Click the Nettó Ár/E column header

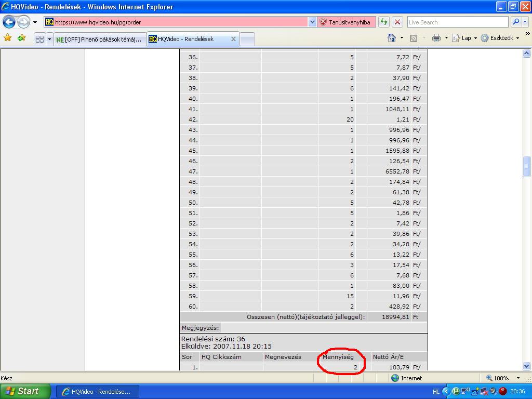click(x=388, y=357)
